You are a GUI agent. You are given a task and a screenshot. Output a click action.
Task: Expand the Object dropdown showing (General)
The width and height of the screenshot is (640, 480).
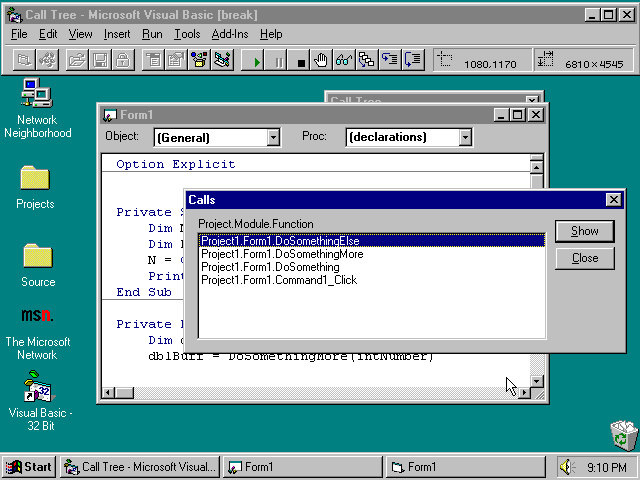coord(273,137)
